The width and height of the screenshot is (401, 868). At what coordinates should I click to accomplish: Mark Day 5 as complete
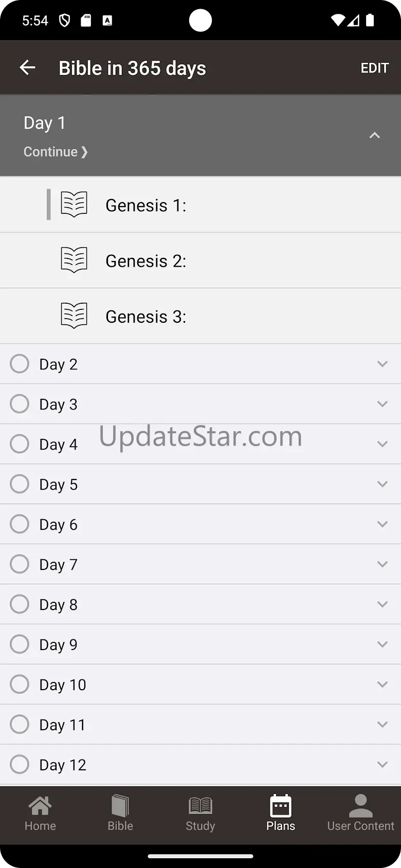20,484
